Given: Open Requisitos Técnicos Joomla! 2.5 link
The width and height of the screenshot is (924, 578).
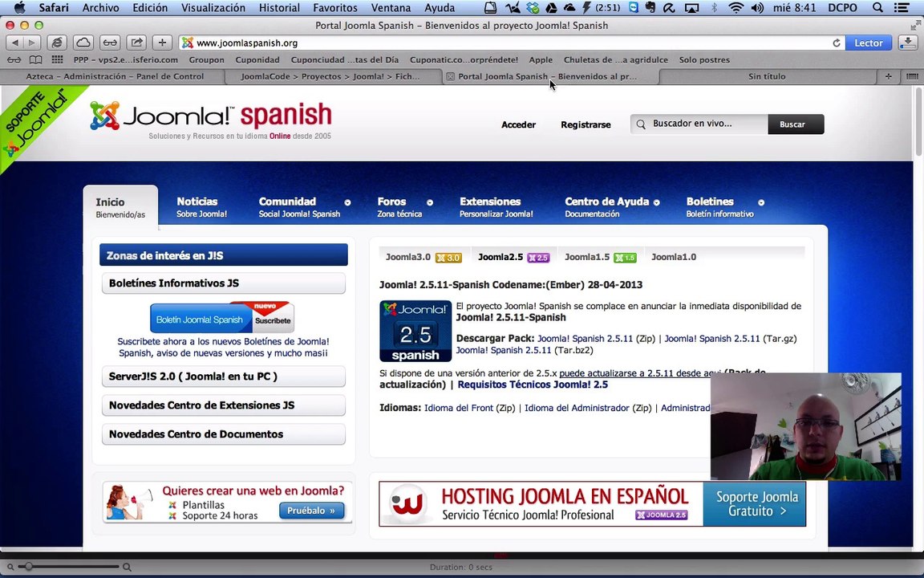Looking at the screenshot, I should click(533, 385).
